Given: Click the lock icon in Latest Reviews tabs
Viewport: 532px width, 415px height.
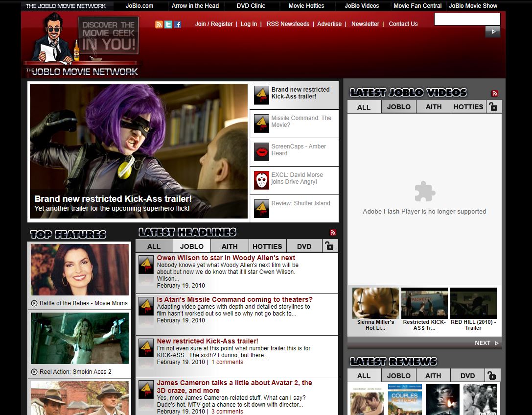Looking at the screenshot, I should click(x=492, y=375).
